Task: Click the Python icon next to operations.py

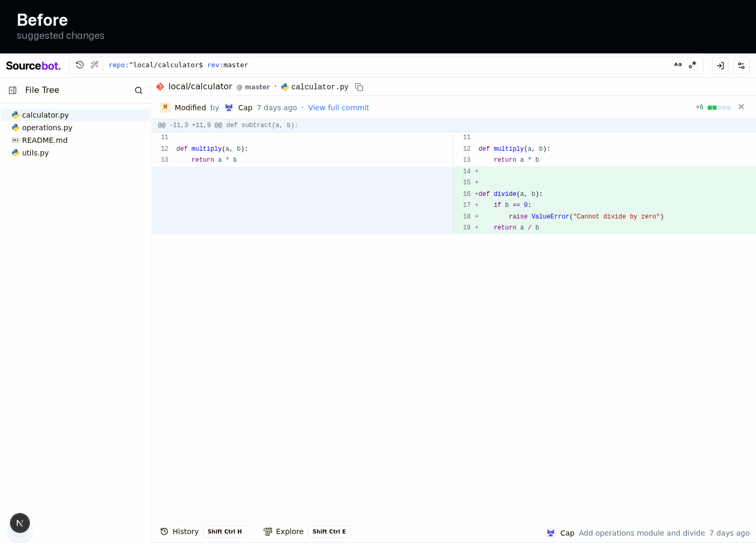Action: click(16, 128)
